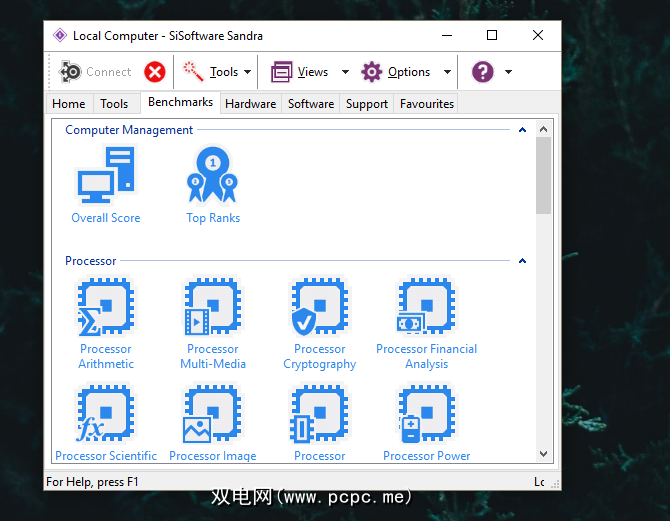Launch Processor Arithmetic benchmark
The width and height of the screenshot is (670, 521).
(x=106, y=324)
